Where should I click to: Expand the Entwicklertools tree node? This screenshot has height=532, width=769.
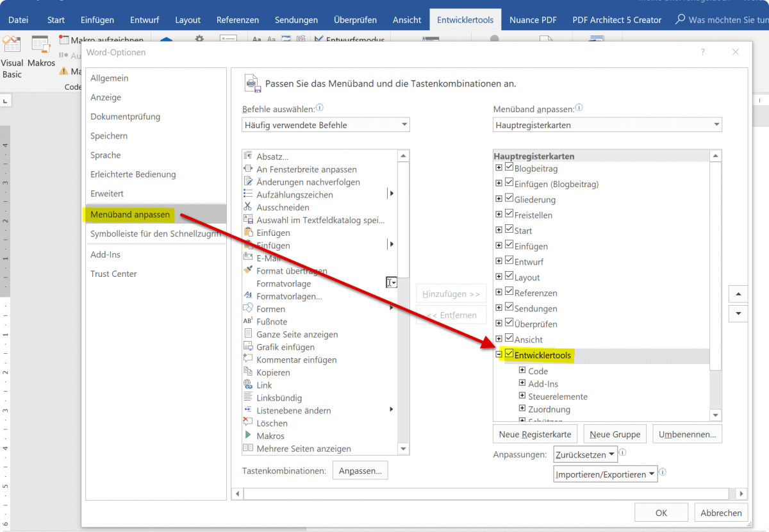[x=499, y=354]
